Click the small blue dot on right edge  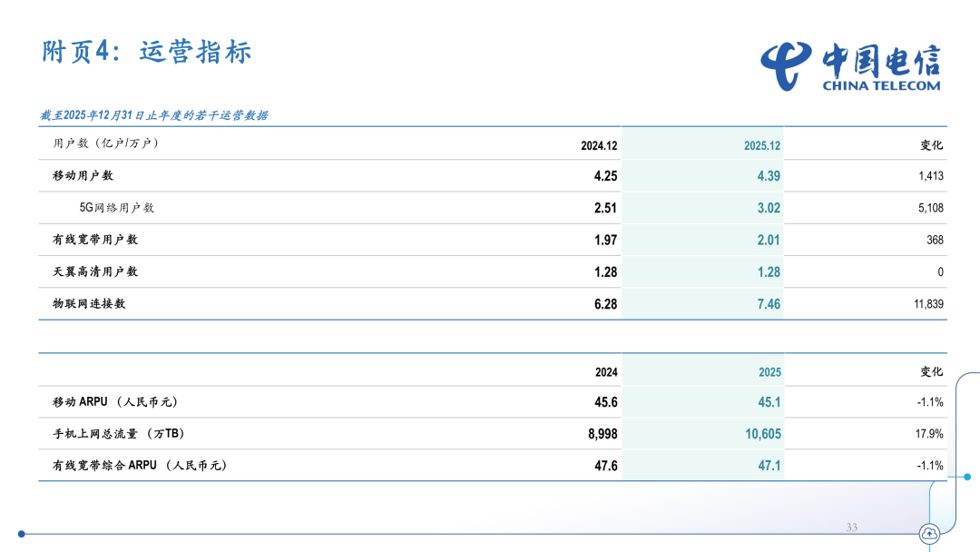click(x=968, y=474)
